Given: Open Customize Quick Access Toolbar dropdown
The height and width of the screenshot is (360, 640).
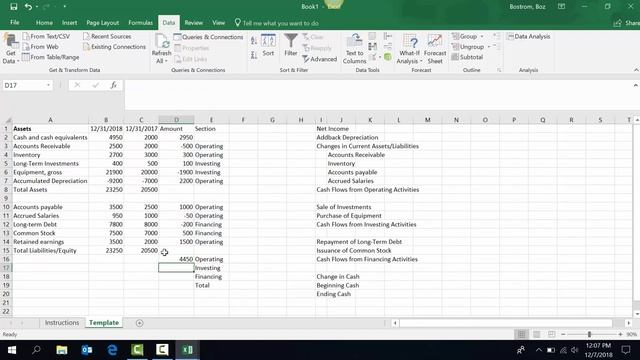Looking at the screenshot, I should 64,7.
